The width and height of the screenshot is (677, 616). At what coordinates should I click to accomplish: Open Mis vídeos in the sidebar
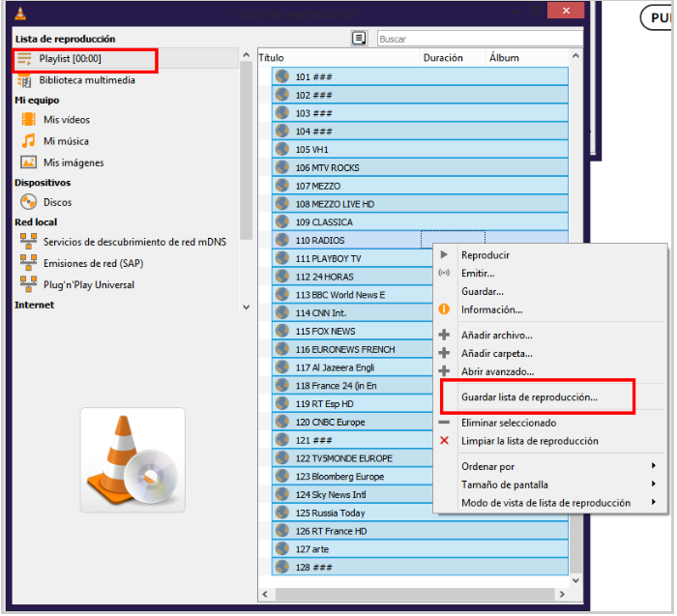tap(67, 120)
